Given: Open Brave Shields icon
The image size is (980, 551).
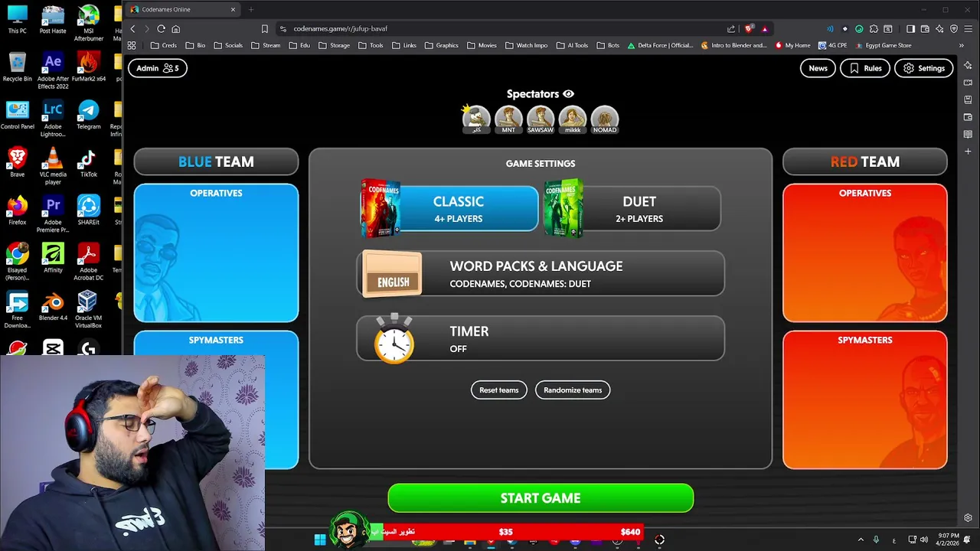Looking at the screenshot, I should click(x=749, y=29).
